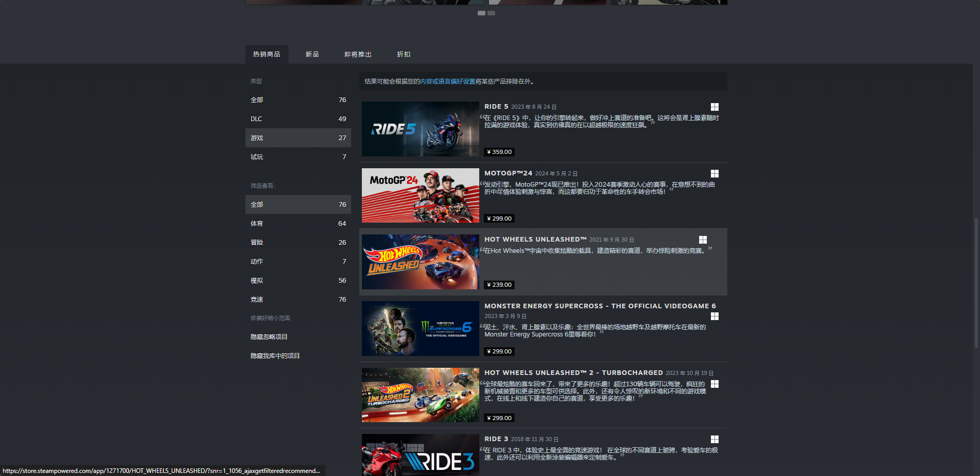
Task: Filter results by 竞速 tag
Action: pos(298,300)
